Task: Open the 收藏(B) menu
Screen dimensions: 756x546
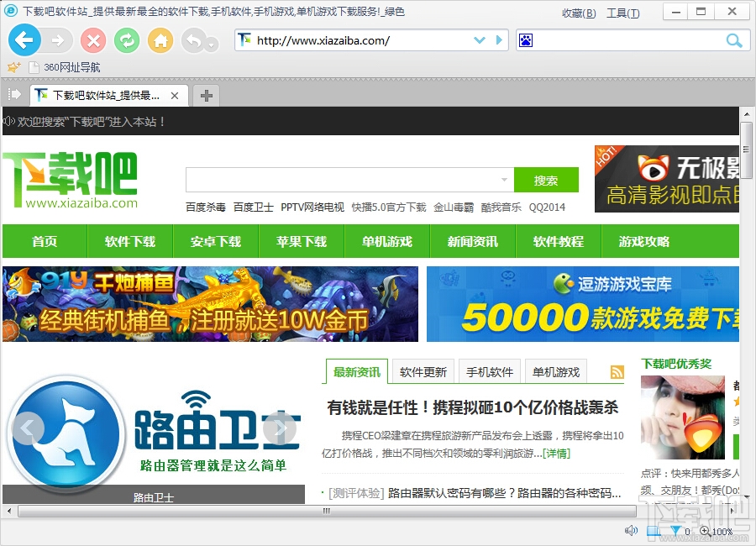Action: [579, 13]
